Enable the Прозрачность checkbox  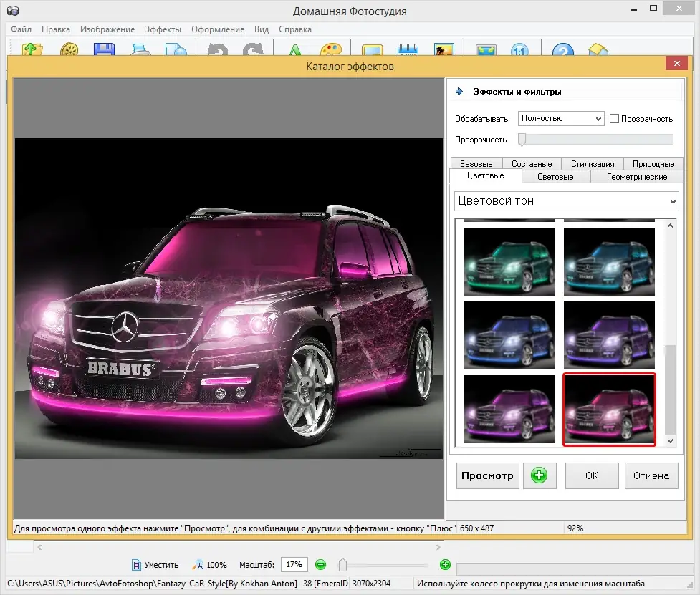(615, 119)
